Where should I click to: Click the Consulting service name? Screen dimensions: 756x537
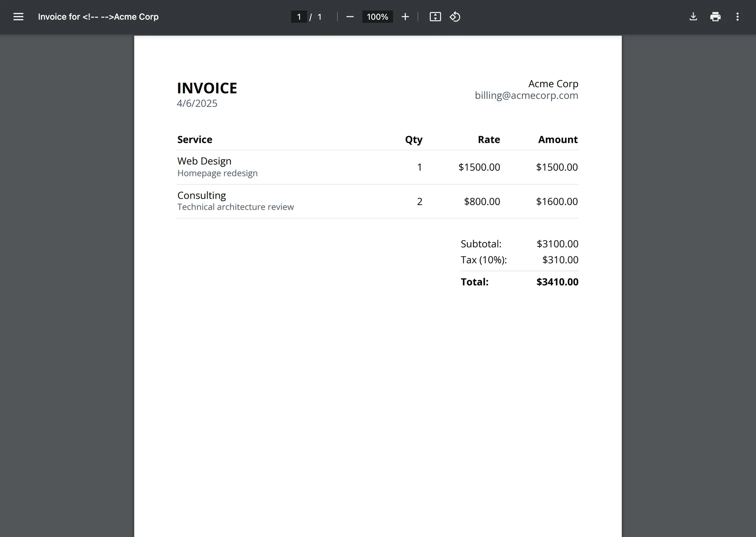(x=202, y=195)
